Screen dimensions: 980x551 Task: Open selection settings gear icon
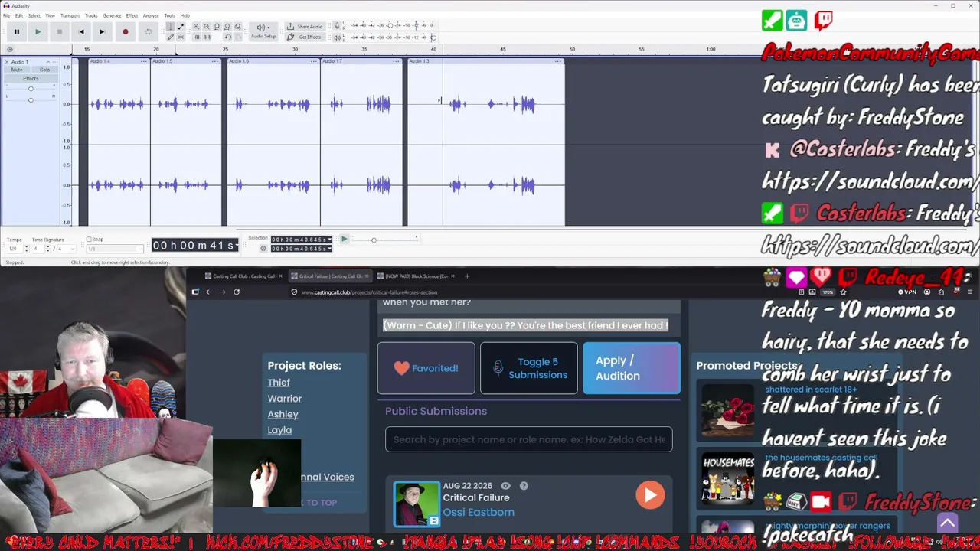coord(263,249)
